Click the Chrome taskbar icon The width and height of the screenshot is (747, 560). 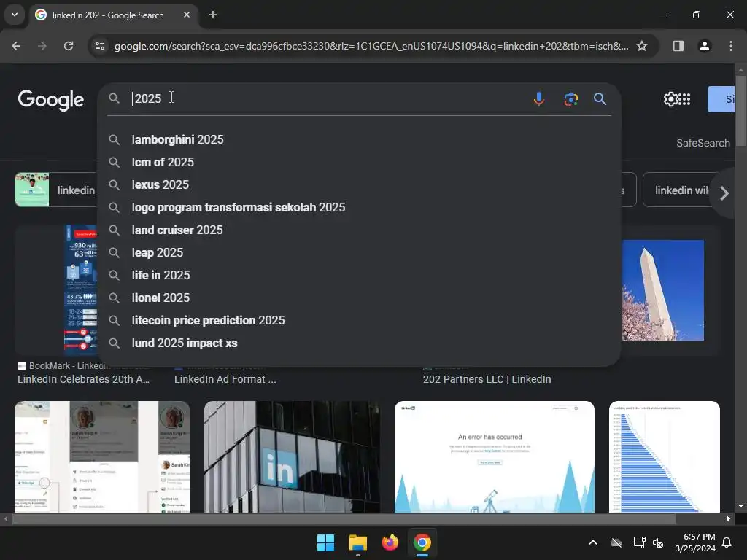[x=422, y=542]
